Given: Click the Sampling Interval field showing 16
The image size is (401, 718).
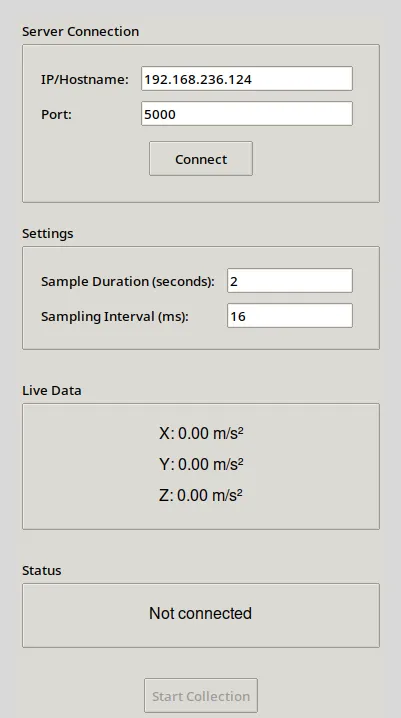Looking at the screenshot, I should coord(290,315).
